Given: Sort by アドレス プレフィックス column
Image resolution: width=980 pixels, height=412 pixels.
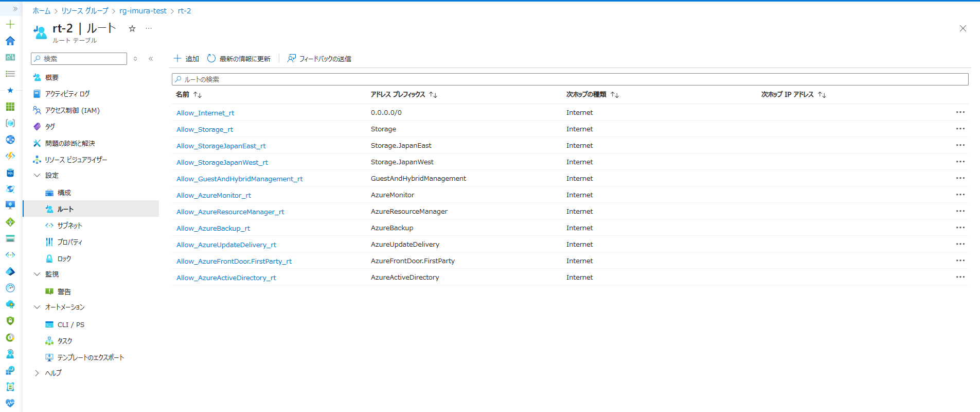Looking at the screenshot, I should [404, 95].
